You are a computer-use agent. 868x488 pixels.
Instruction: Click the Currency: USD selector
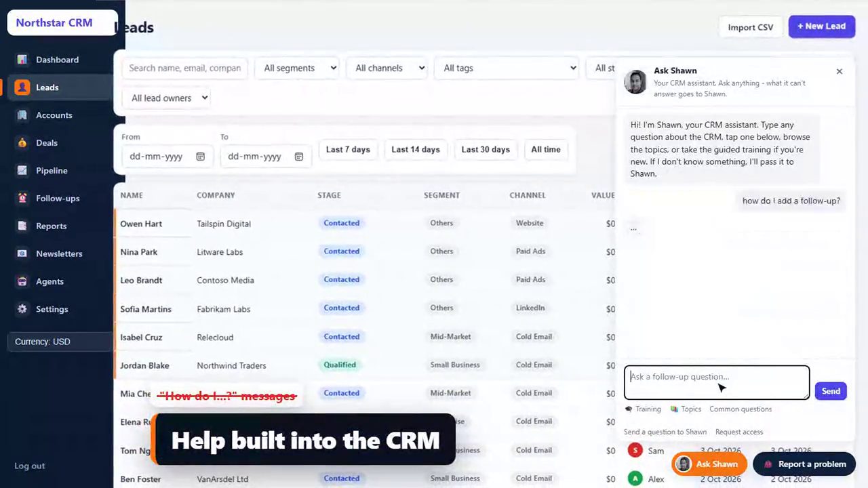[x=60, y=342]
